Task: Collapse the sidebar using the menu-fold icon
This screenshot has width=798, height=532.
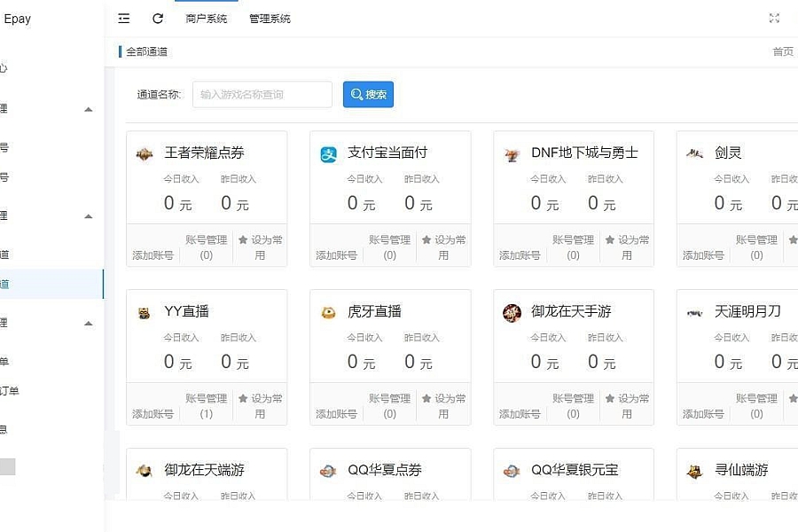Action: tap(123, 19)
